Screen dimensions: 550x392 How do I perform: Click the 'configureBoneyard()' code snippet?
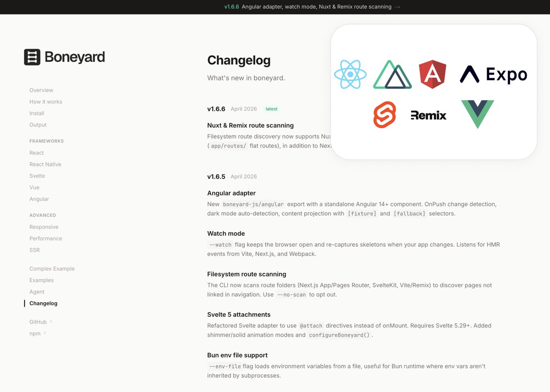click(x=339, y=335)
